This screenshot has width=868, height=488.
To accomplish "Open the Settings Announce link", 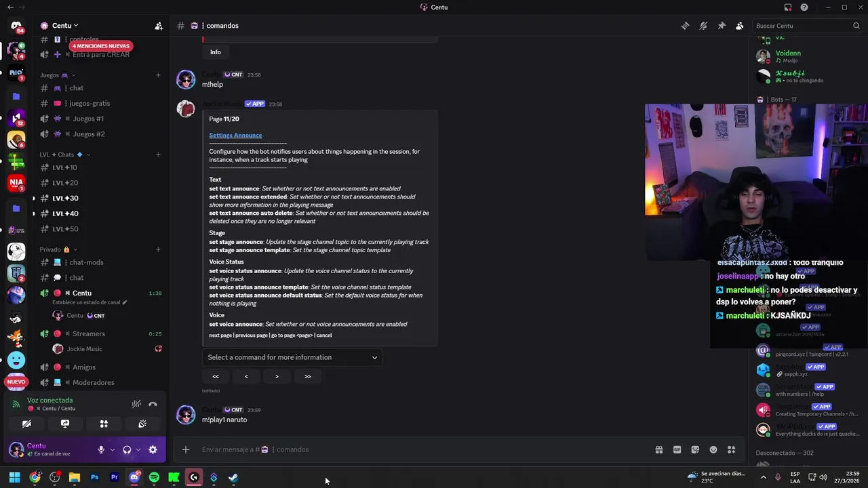I will pos(235,136).
